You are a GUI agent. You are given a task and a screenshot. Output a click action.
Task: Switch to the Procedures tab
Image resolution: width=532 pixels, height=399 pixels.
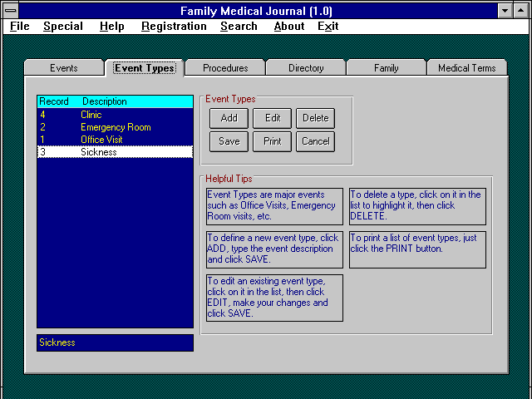pyautogui.click(x=224, y=68)
